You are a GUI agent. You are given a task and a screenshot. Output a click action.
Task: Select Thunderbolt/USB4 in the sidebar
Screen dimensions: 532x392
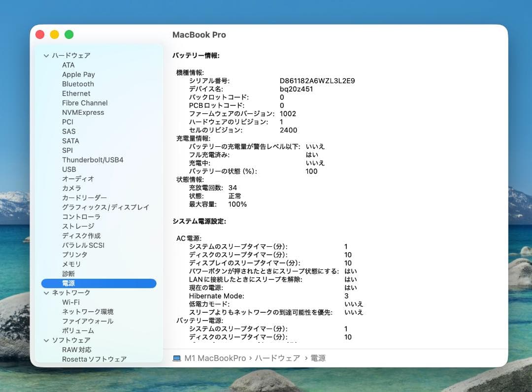[93, 160]
